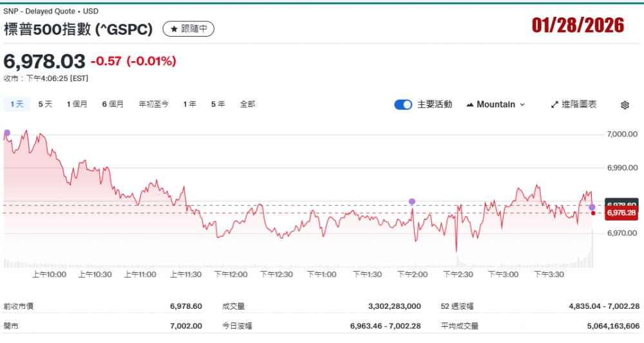Show the 1個月 chart range

point(77,104)
